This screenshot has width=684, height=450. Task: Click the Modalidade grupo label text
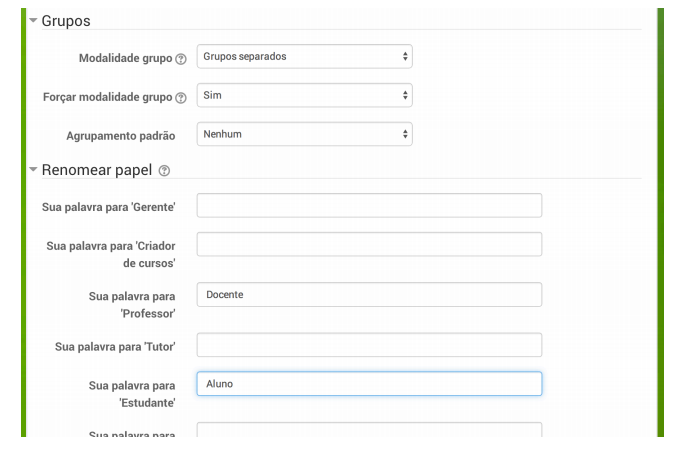125,59
